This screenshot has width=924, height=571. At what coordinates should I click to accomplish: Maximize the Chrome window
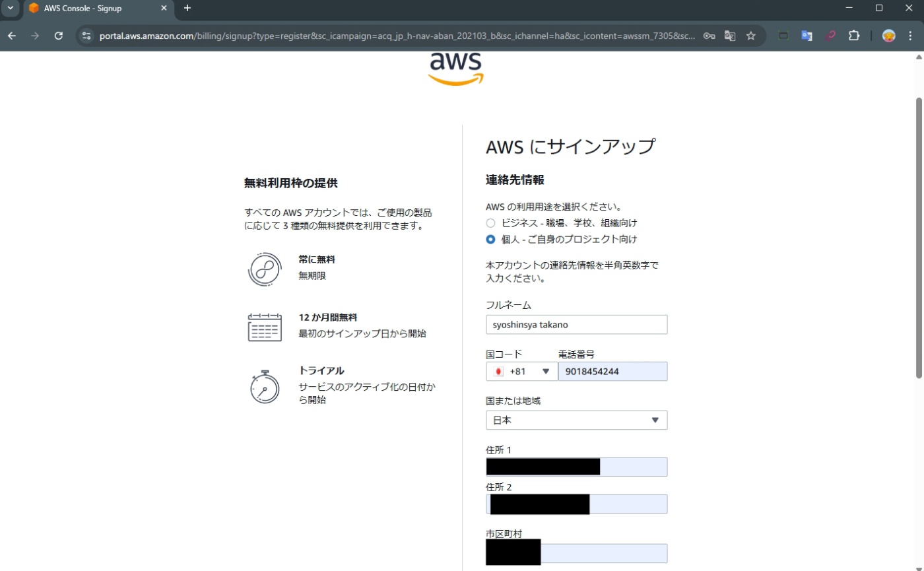point(879,8)
